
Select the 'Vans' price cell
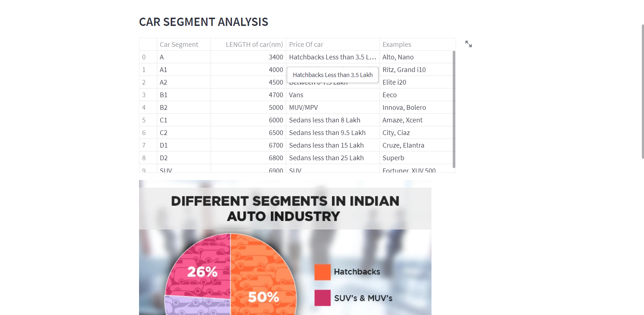click(x=333, y=95)
